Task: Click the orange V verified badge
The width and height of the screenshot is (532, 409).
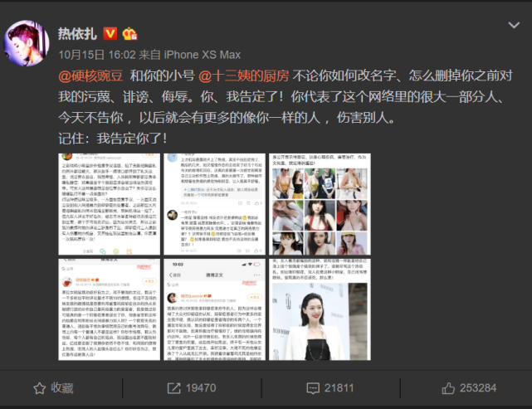Action: (x=110, y=33)
